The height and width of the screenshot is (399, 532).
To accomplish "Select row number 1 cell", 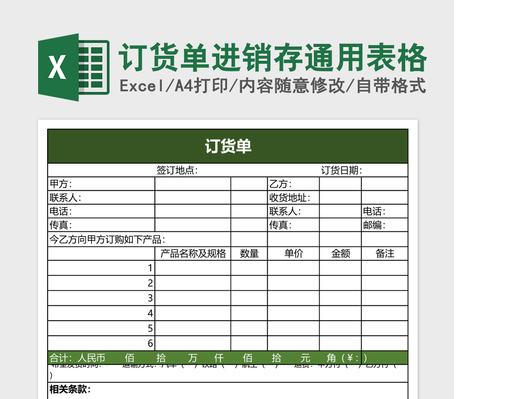I will [101, 268].
